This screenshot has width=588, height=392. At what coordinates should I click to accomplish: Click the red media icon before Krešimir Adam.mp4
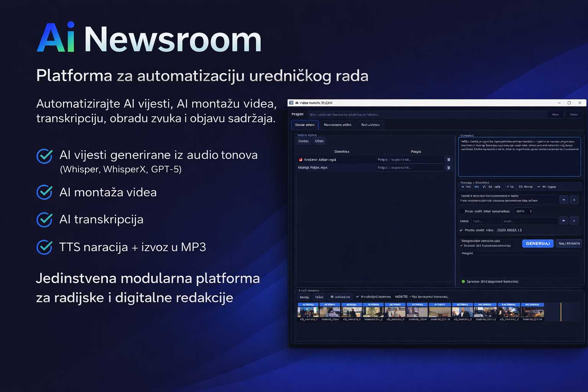(301, 160)
